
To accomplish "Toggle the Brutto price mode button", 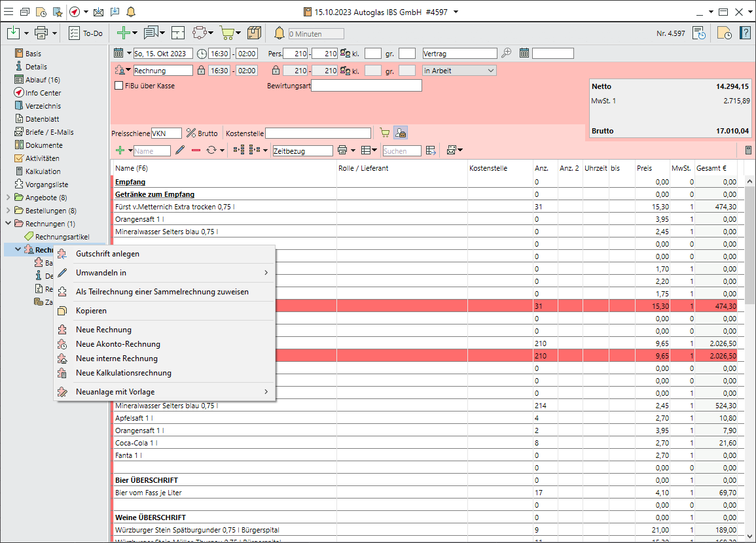I will 202,133.
